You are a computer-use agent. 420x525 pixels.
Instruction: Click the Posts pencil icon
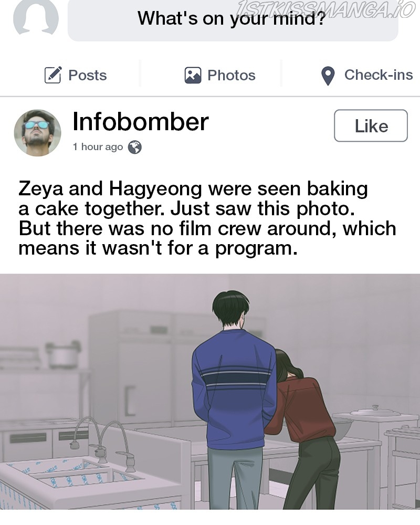pos(53,75)
